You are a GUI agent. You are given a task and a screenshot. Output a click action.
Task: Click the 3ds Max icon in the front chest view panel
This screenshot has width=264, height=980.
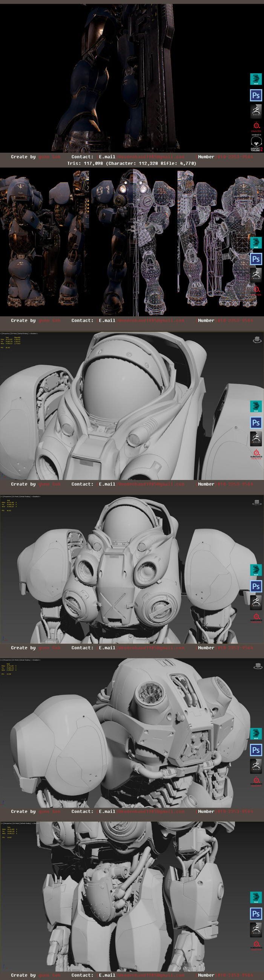(256, 570)
